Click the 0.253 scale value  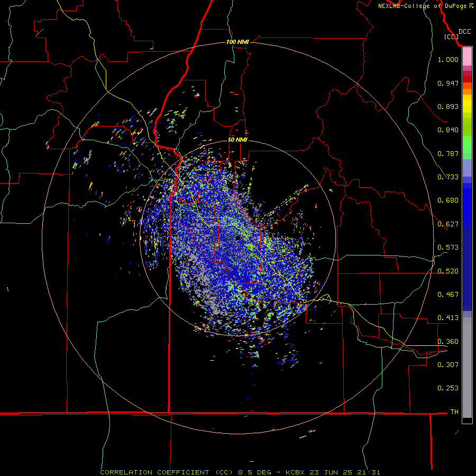tap(448, 388)
